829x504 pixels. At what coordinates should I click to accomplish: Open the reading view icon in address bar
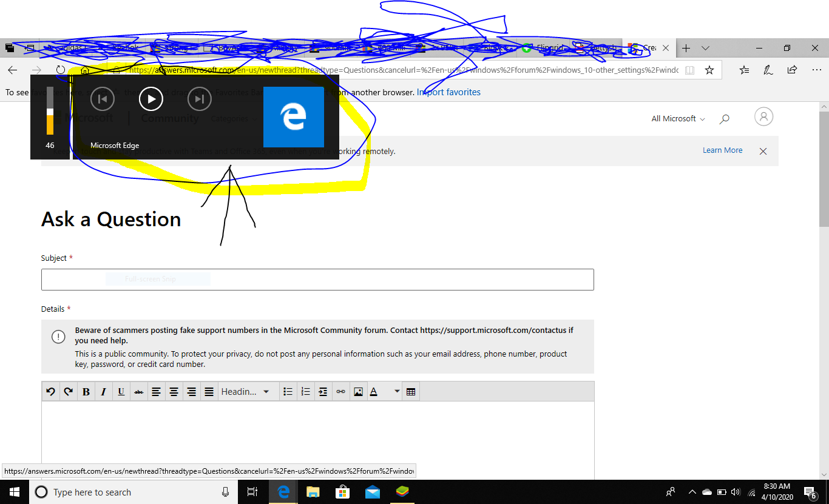689,70
